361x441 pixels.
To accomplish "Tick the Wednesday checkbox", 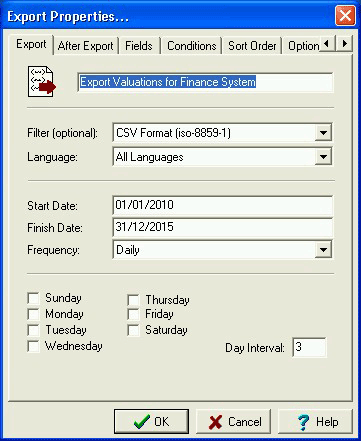I will [33, 346].
